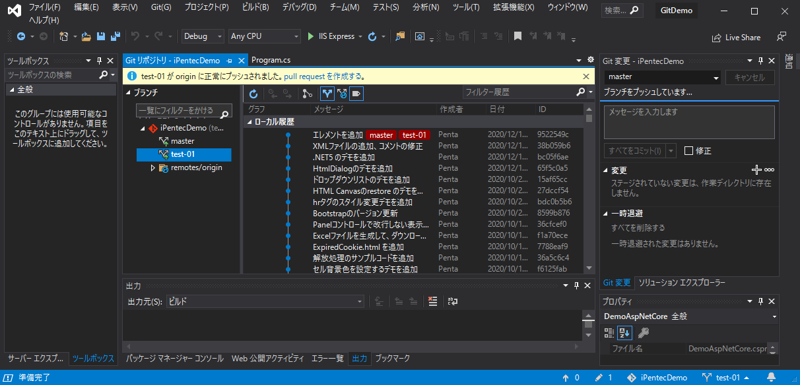
Task: Open the Git(G) menu
Action: point(161,8)
